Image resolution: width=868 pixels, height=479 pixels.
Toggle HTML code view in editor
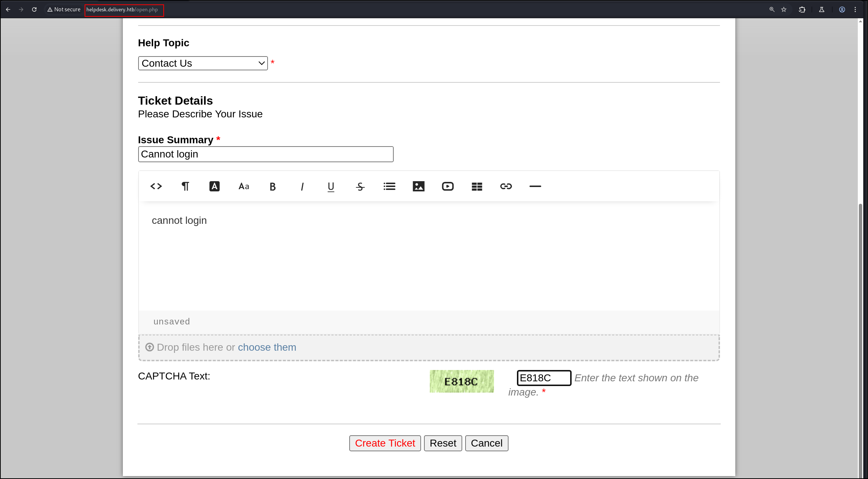click(x=156, y=186)
